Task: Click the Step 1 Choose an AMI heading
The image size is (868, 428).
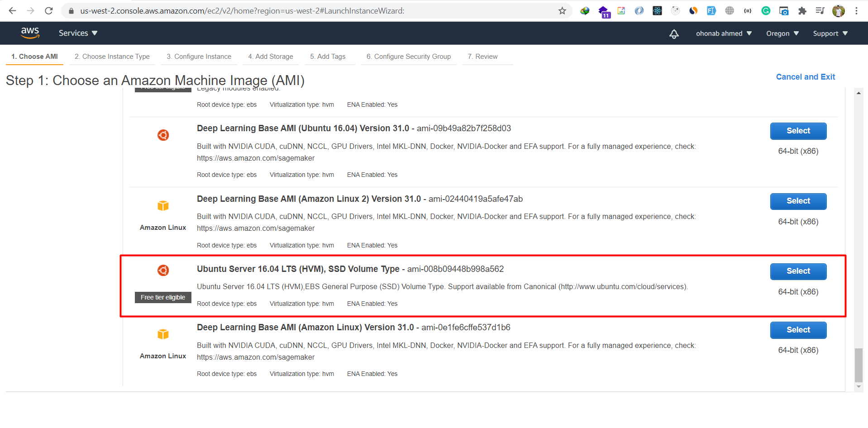Action: 155,80
